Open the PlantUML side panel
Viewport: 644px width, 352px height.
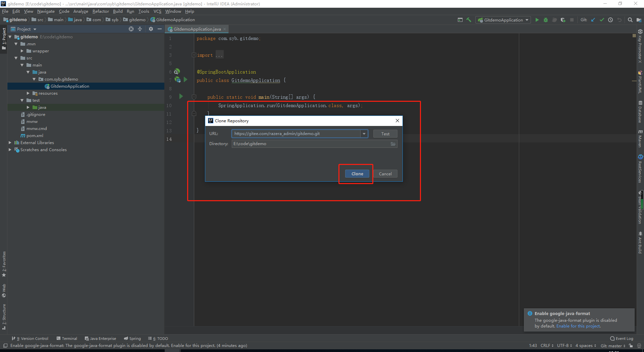tap(640, 82)
